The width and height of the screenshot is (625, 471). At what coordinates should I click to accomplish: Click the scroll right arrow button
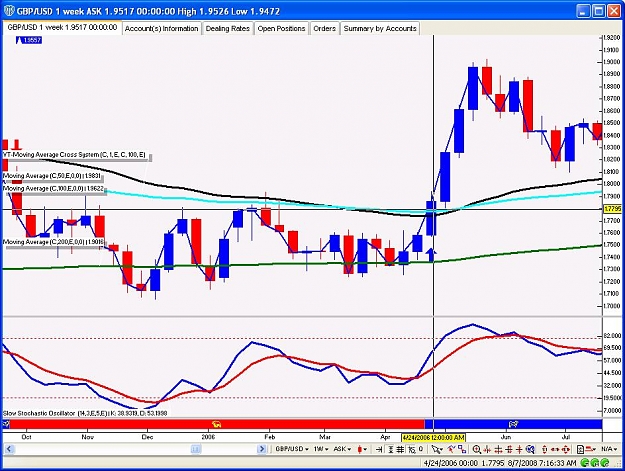tap(261, 449)
